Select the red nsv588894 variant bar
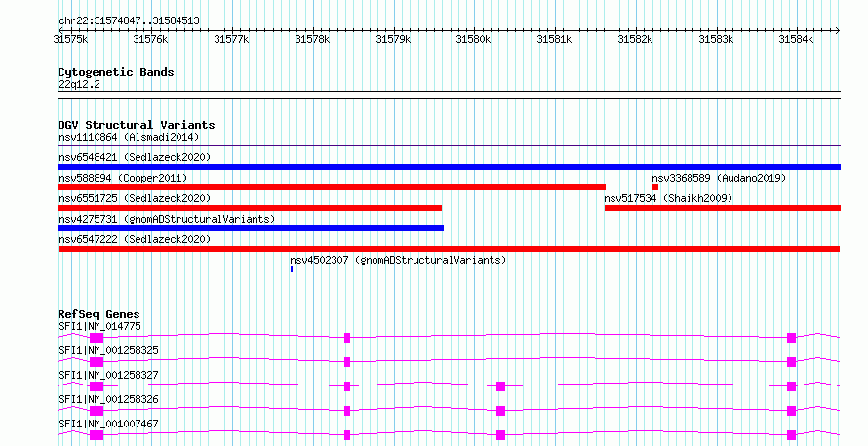Viewport: 868px width, 446px height. coord(332,187)
